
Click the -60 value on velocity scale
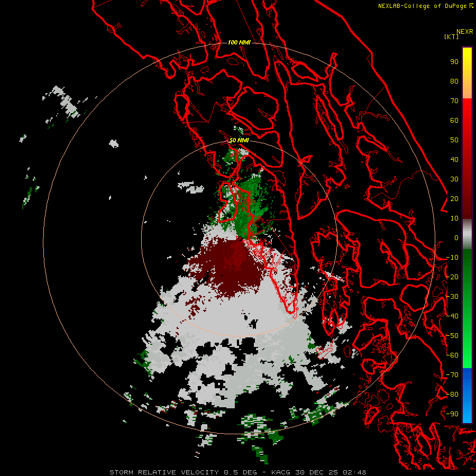pyautogui.click(x=452, y=355)
